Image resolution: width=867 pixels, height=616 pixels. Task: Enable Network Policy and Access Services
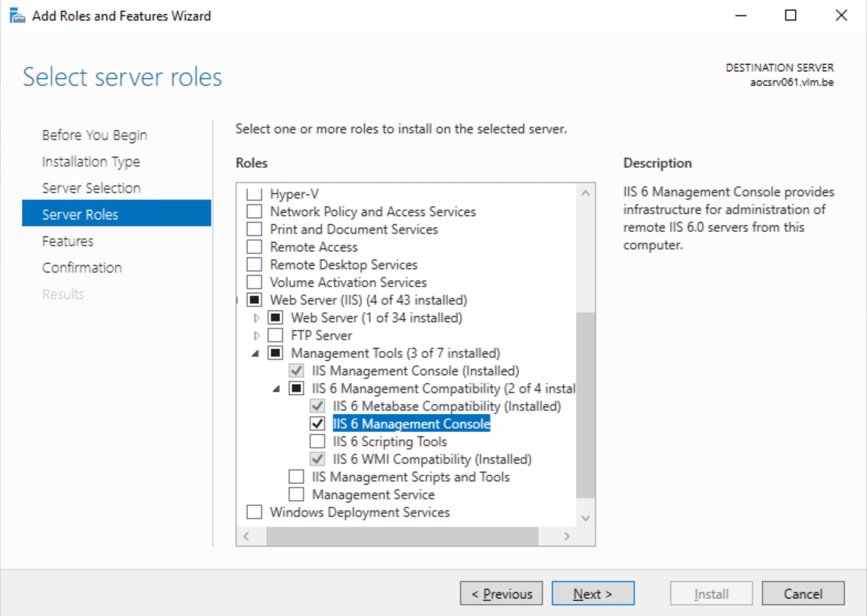[x=254, y=211]
